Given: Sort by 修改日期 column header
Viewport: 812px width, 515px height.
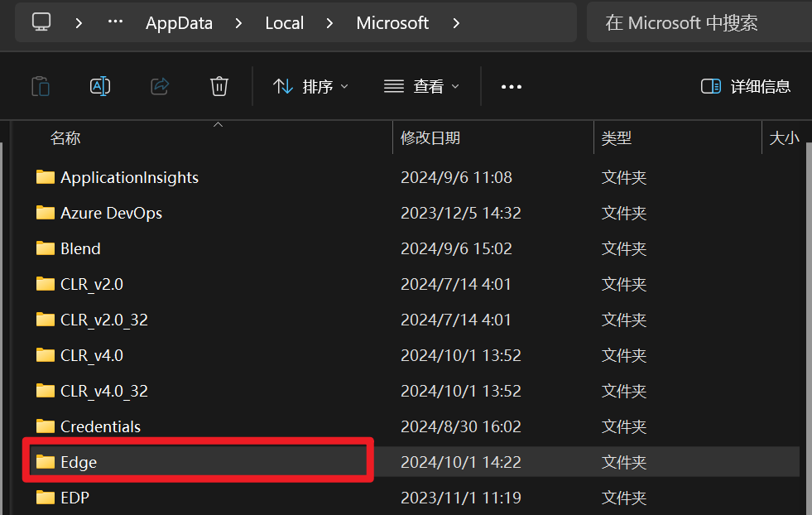Looking at the screenshot, I should pyautogui.click(x=430, y=138).
